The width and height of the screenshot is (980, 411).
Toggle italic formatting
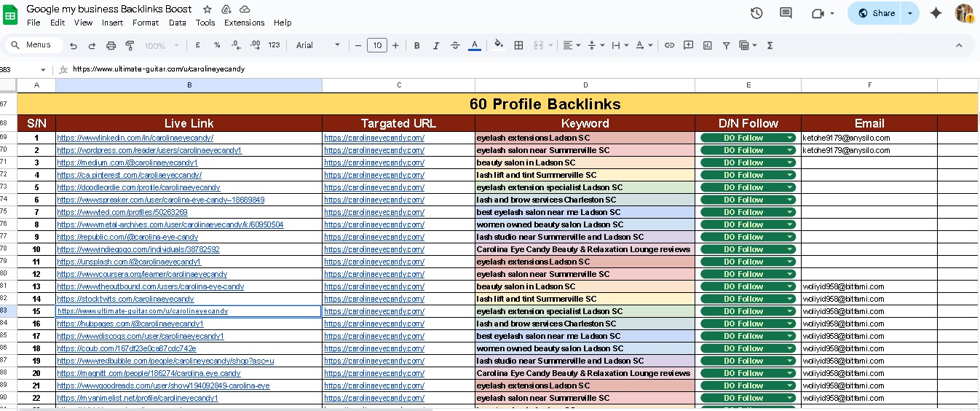pos(436,45)
